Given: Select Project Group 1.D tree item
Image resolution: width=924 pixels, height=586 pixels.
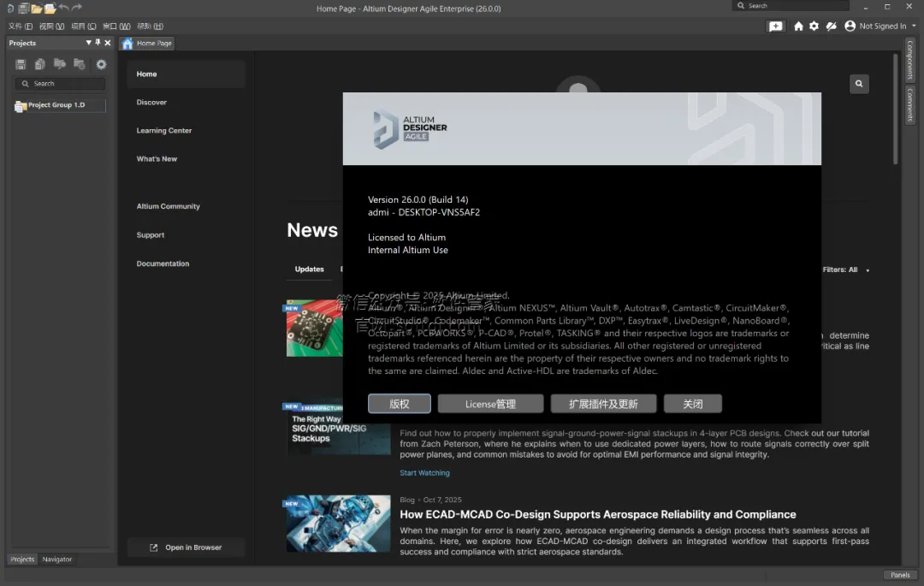Looking at the screenshot, I should coord(59,105).
